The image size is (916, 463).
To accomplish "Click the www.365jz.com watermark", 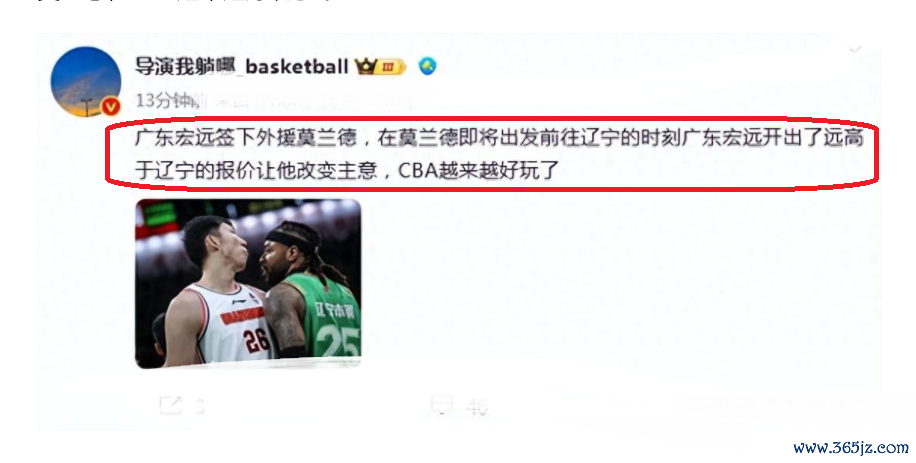I will 851,448.
